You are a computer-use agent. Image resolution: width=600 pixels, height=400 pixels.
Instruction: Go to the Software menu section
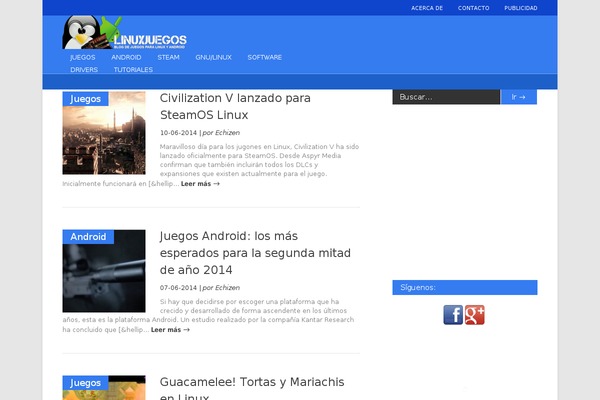(264, 57)
